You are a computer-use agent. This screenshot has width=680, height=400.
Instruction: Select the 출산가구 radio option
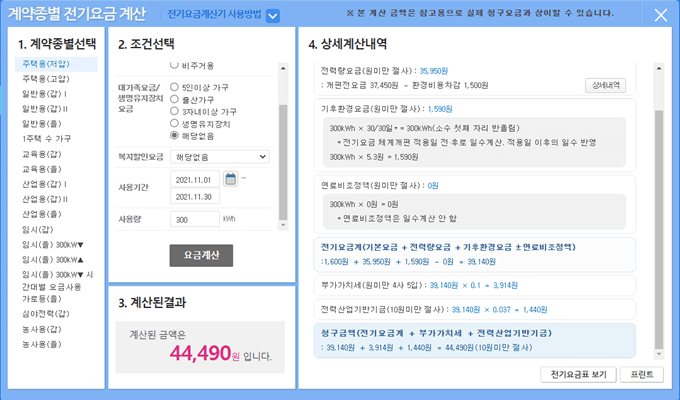coord(174,99)
